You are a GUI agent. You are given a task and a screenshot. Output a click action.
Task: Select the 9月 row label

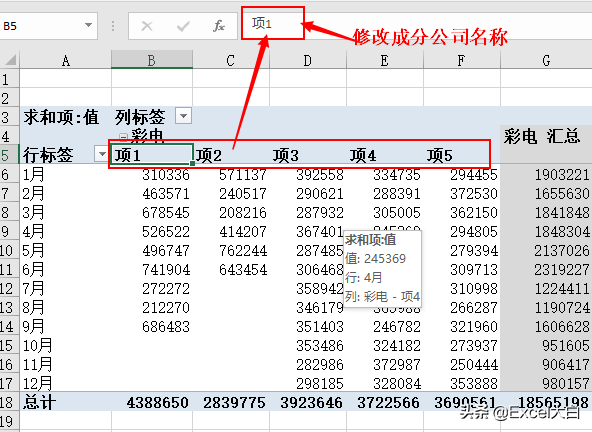[x=65, y=326]
